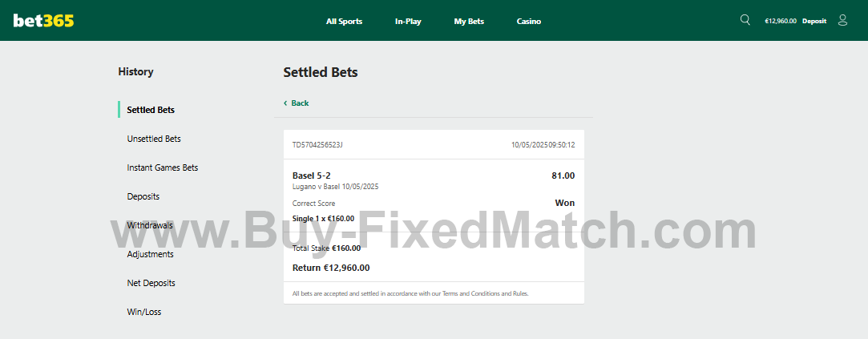
Task: View Net Deposits page
Action: [x=151, y=283]
